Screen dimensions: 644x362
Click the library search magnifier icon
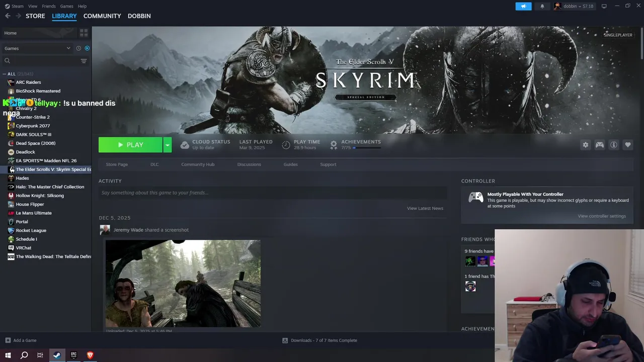coord(7,61)
